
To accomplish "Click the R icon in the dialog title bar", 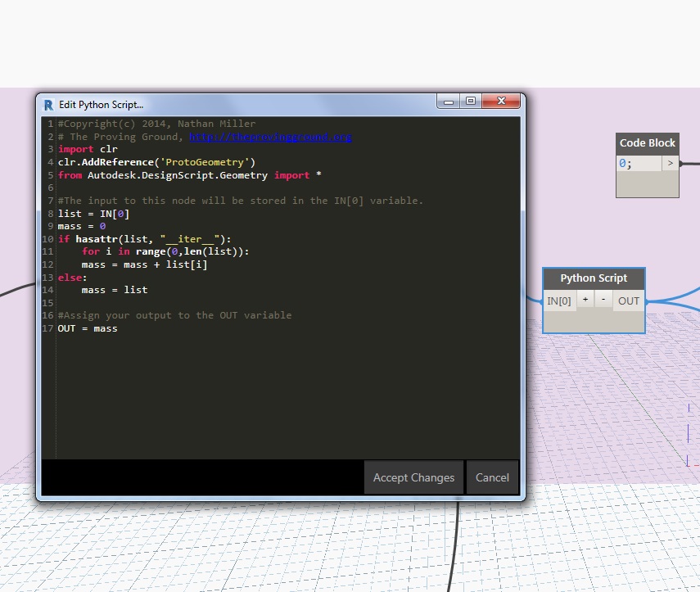I will (x=47, y=104).
